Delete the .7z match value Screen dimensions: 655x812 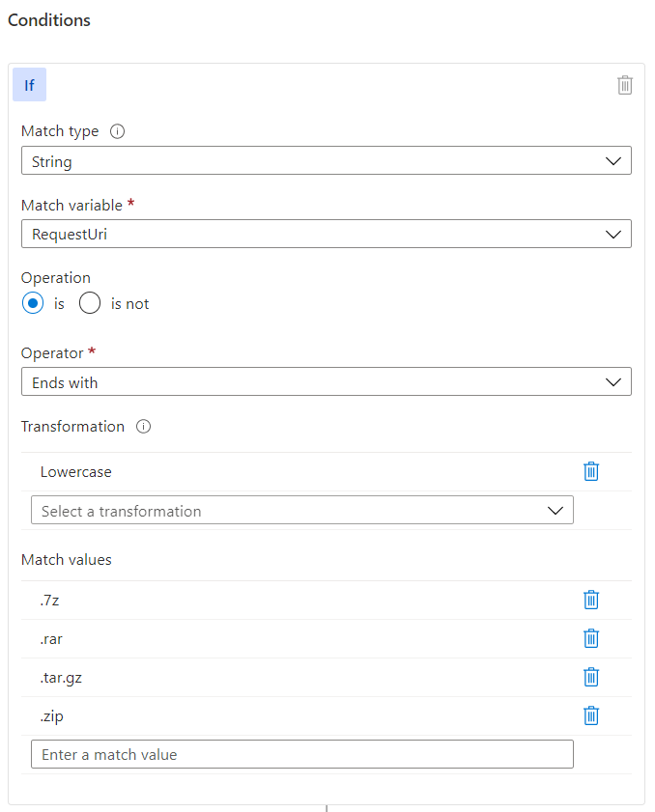(590, 600)
